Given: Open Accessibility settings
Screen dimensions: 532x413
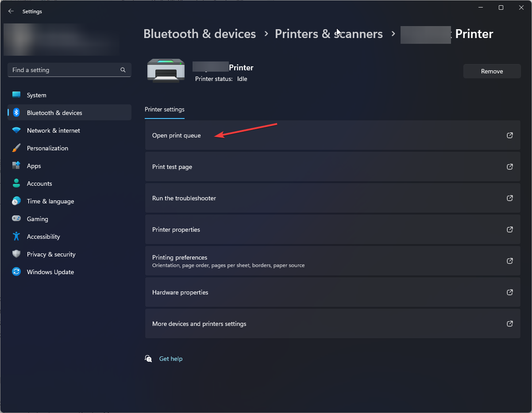Looking at the screenshot, I should tap(69, 237).
